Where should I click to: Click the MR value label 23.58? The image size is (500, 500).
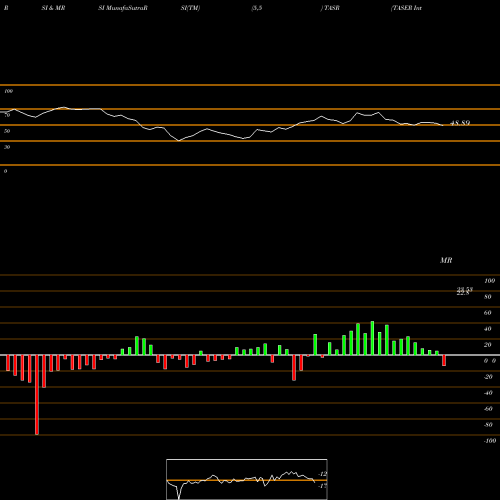tap(465, 289)
